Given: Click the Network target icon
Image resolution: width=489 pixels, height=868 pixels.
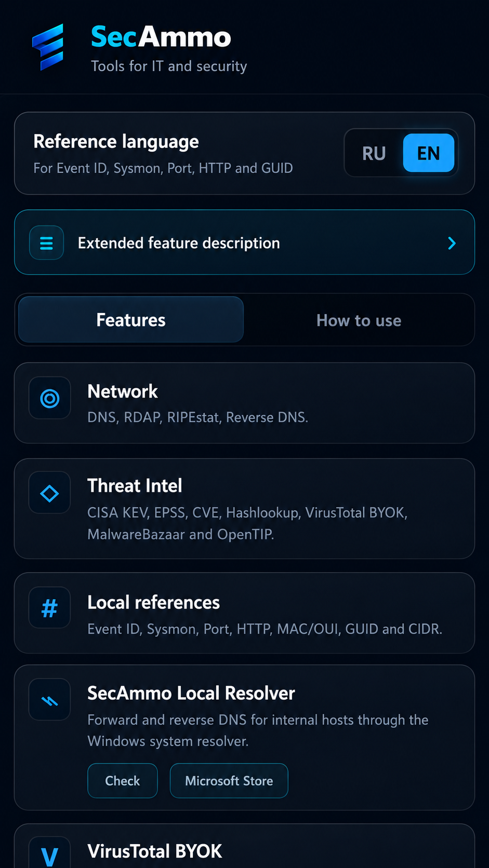Looking at the screenshot, I should [50, 398].
